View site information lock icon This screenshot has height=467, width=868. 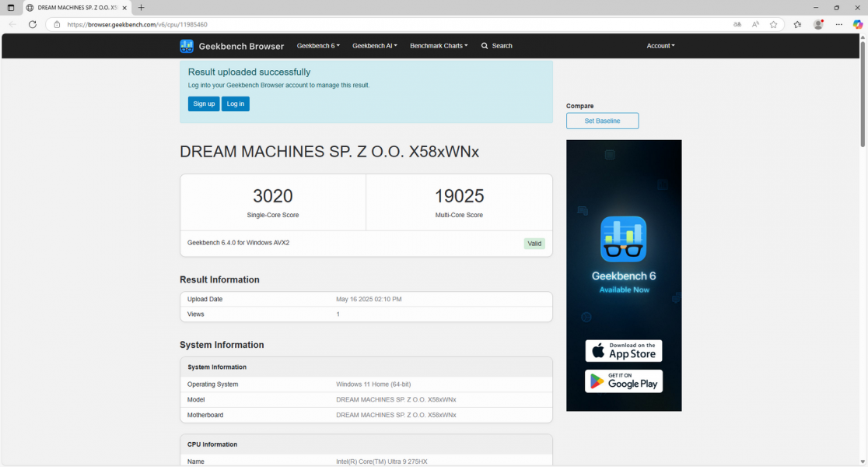pos(57,24)
